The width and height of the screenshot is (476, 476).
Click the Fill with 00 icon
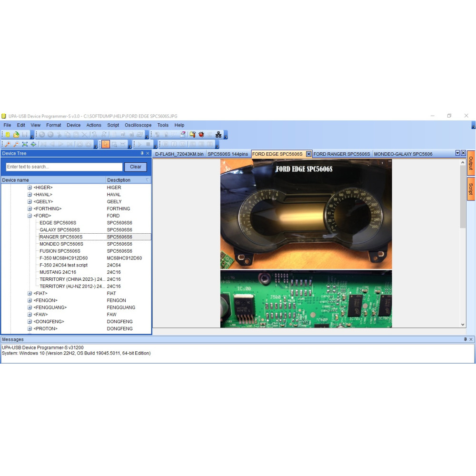click(x=131, y=135)
